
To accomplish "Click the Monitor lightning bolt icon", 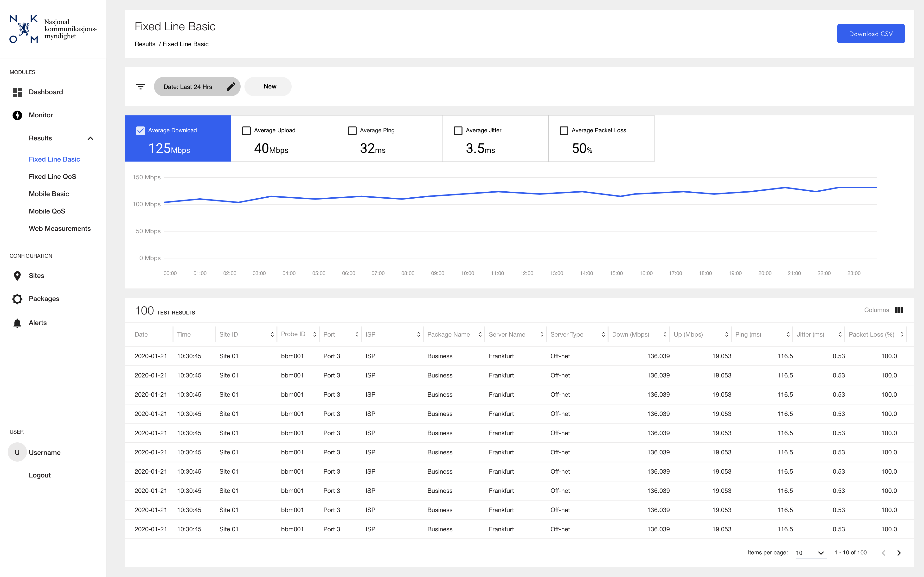I will [17, 115].
